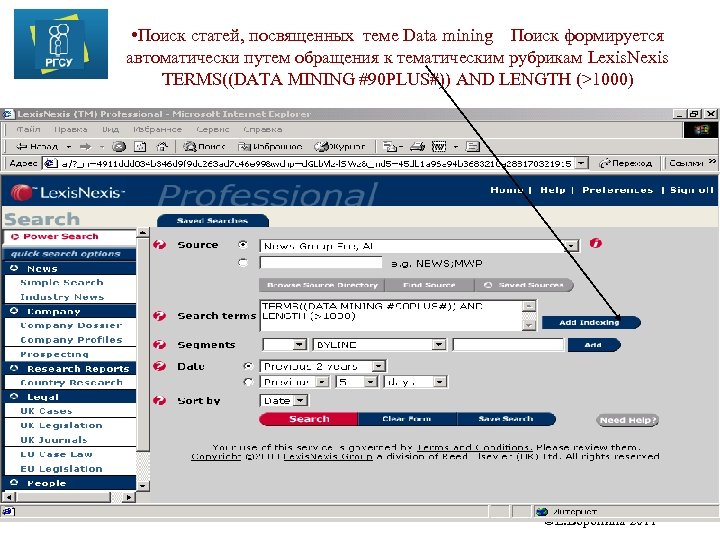Click the Back arrow in browser toolbar
This screenshot has width=720, height=540.
37,147
